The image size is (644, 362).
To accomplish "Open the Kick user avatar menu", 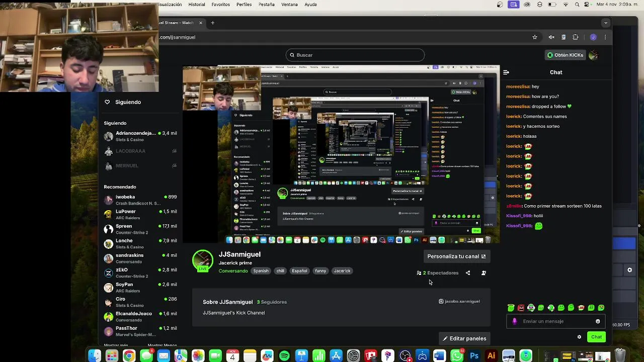I will tap(593, 55).
